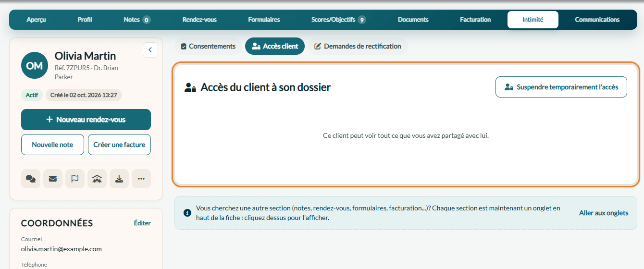The height and width of the screenshot is (269, 644).
Task: Select the Intimité tab
Action: (x=533, y=20)
